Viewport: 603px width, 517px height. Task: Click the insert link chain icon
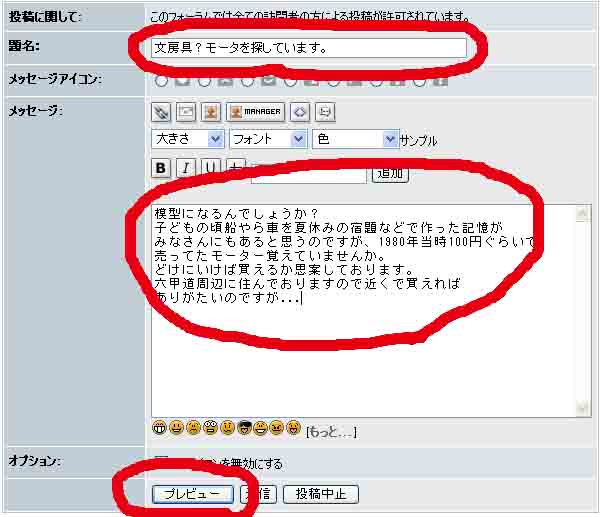pyautogui.click(x=161, y=112)
